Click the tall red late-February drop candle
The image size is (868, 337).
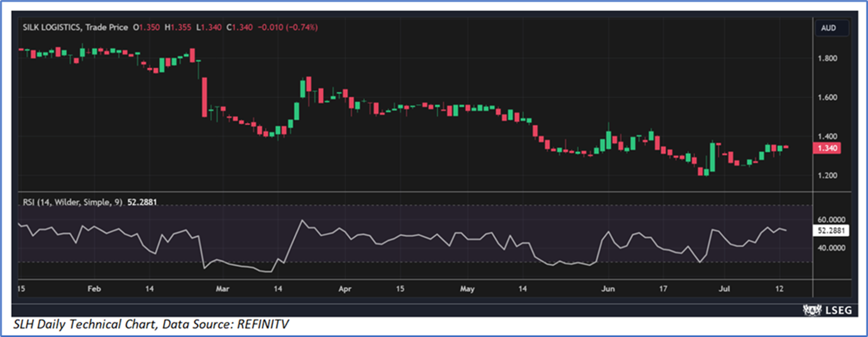[x=205, y=97]
